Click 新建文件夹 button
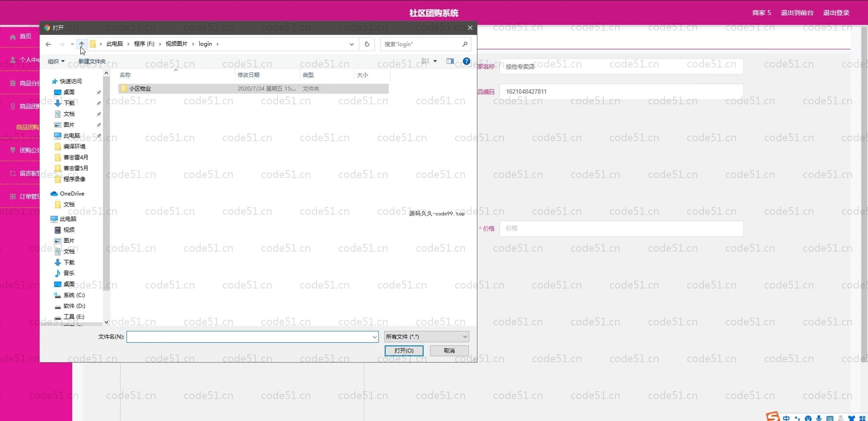The image size is (868, 421). pyautogui.click(x=92, y=61)
